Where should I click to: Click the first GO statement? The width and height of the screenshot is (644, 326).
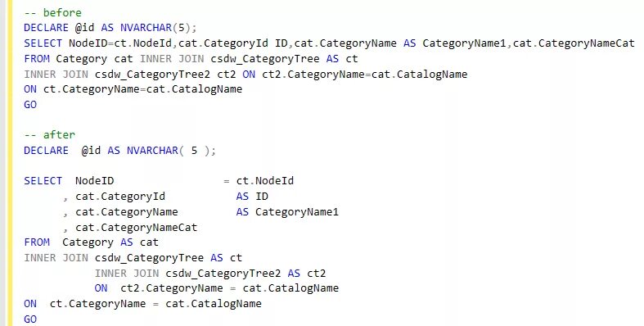(30, 104)
